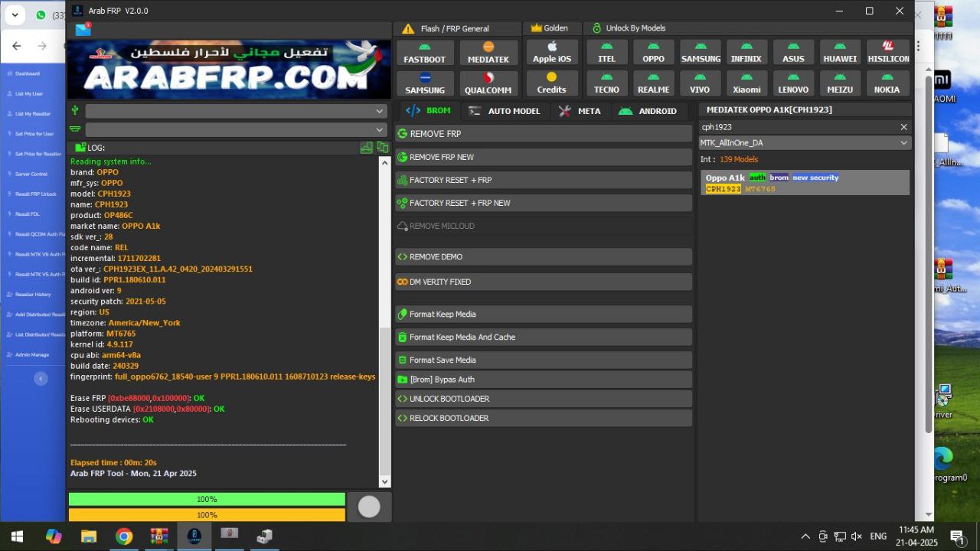Open the Golden tab
The height and width of the screenshot is (551, 980).
(x=550, y=28)
